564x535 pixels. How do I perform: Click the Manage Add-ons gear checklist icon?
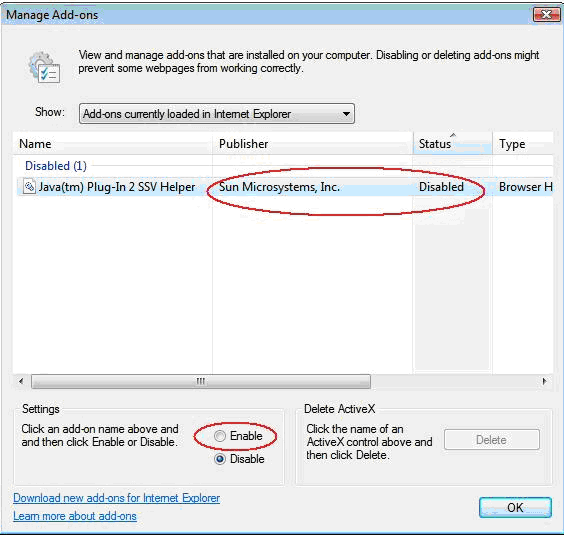[x=44, y=67]
